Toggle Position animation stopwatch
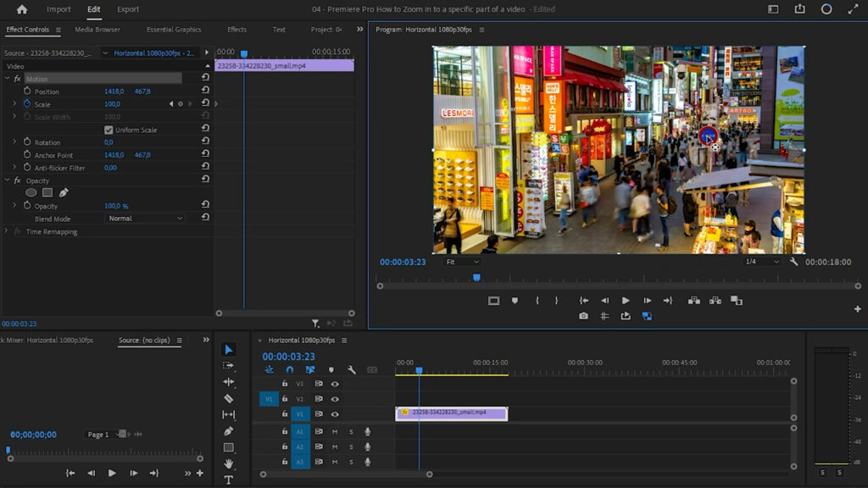Viewport: 868px width, 488px height. (x=27, y=91)
